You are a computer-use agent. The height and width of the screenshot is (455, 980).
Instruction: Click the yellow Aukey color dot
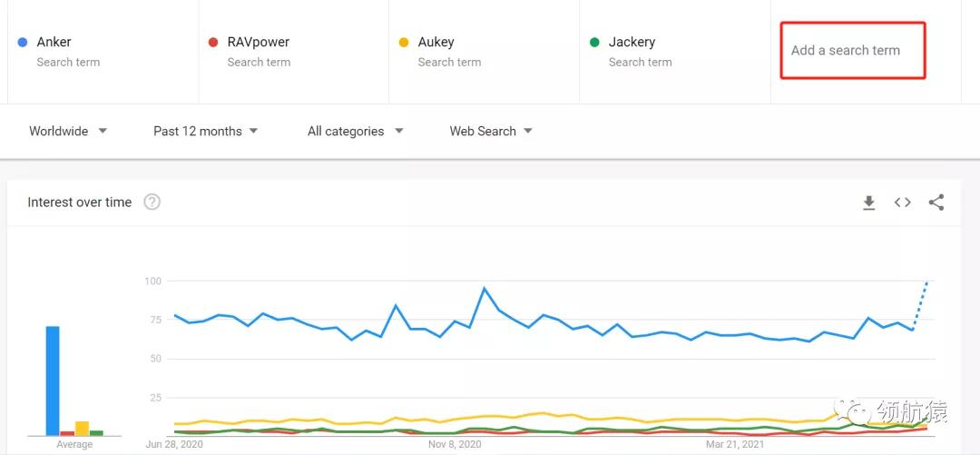point(404,43)
